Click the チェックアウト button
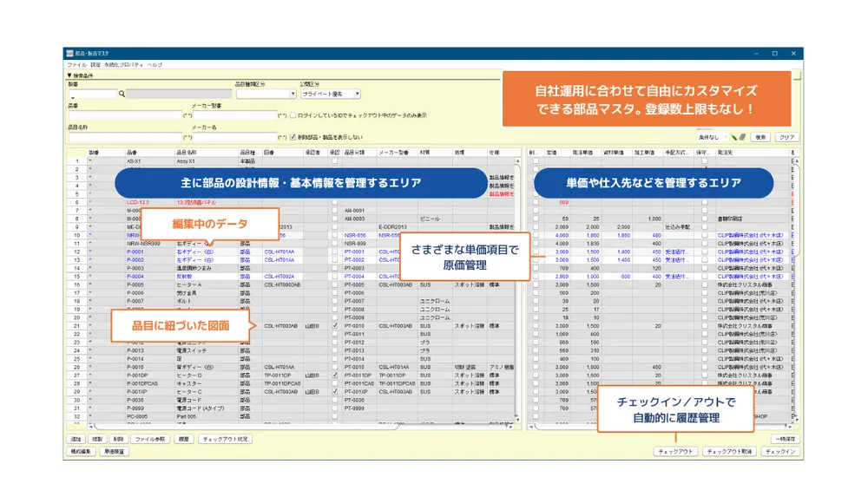This screenshot has height=503, width=868. point(675,452)
